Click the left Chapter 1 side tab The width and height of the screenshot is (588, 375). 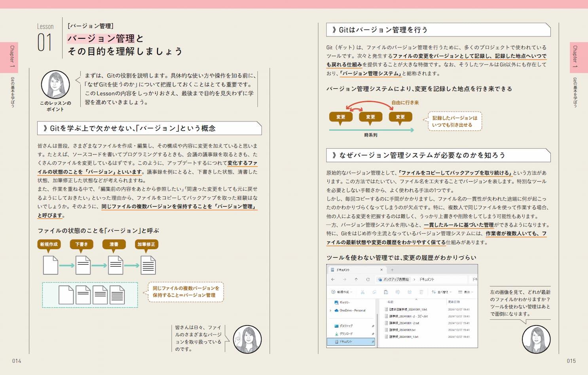pyautogui.click(x=9, y=57)
